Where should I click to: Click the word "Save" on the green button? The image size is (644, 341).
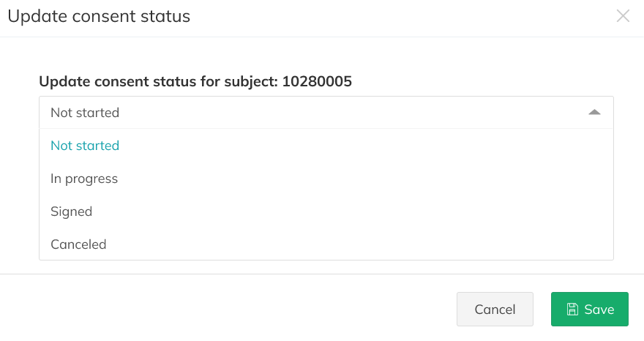pos(599,310)
